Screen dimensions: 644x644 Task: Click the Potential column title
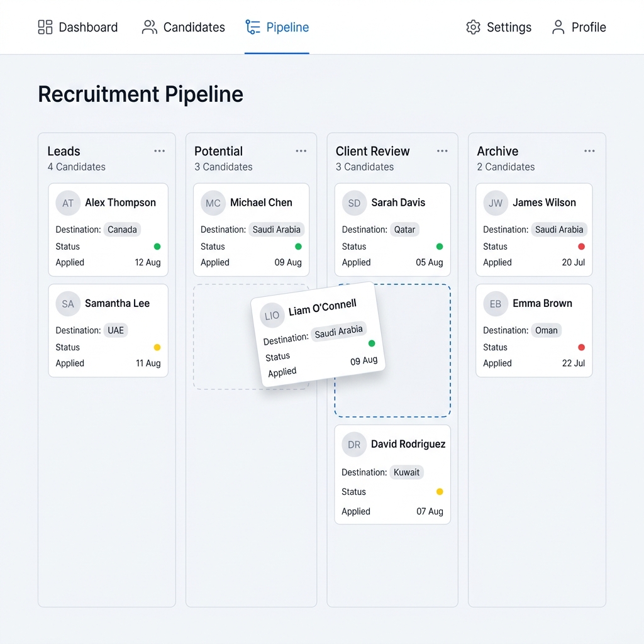(218, 151)
